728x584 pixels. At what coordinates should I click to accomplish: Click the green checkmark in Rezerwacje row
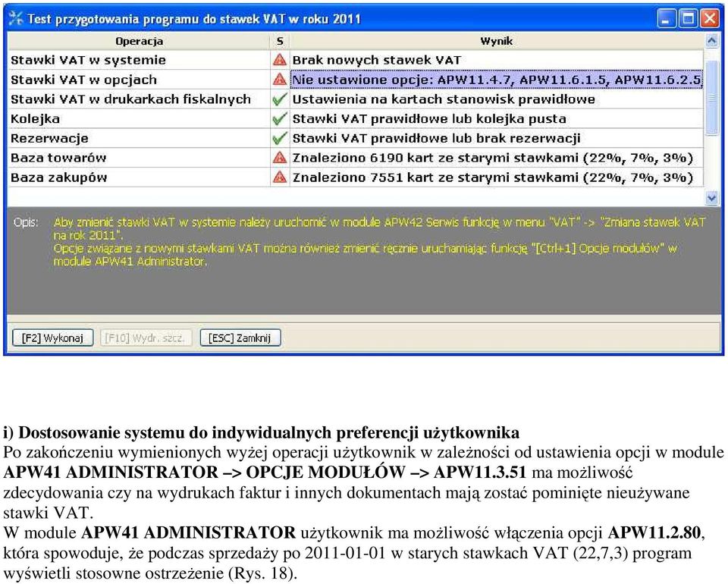[x=280, y=138]
